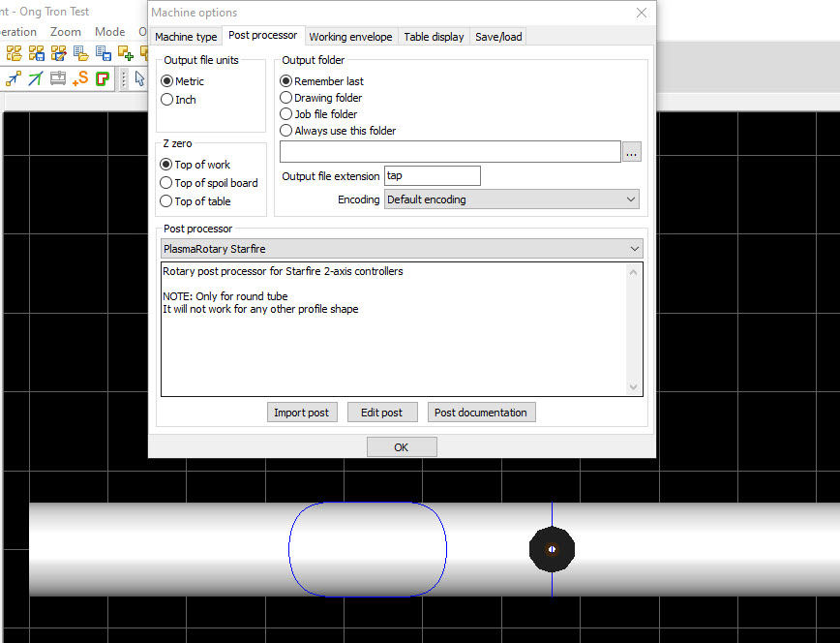Viewport: 840px width, 643px height.
Task: Browse for output folder with ellipsis button
Action: click(x=632, y=152)
